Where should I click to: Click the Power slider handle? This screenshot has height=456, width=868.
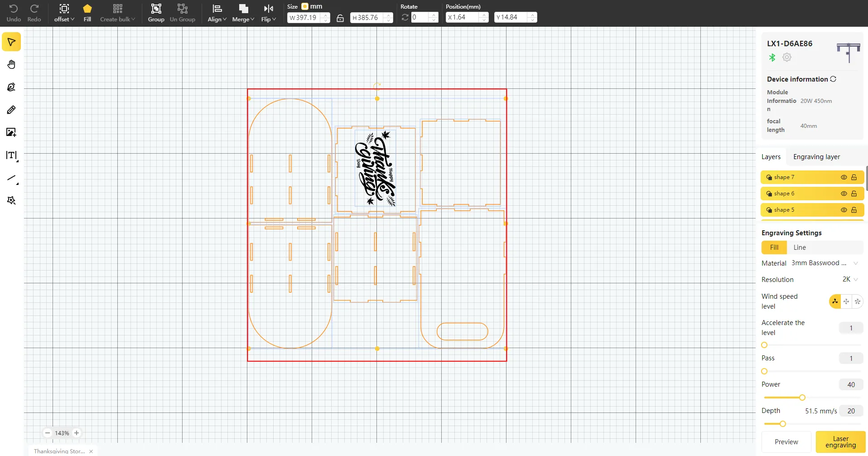802,398
